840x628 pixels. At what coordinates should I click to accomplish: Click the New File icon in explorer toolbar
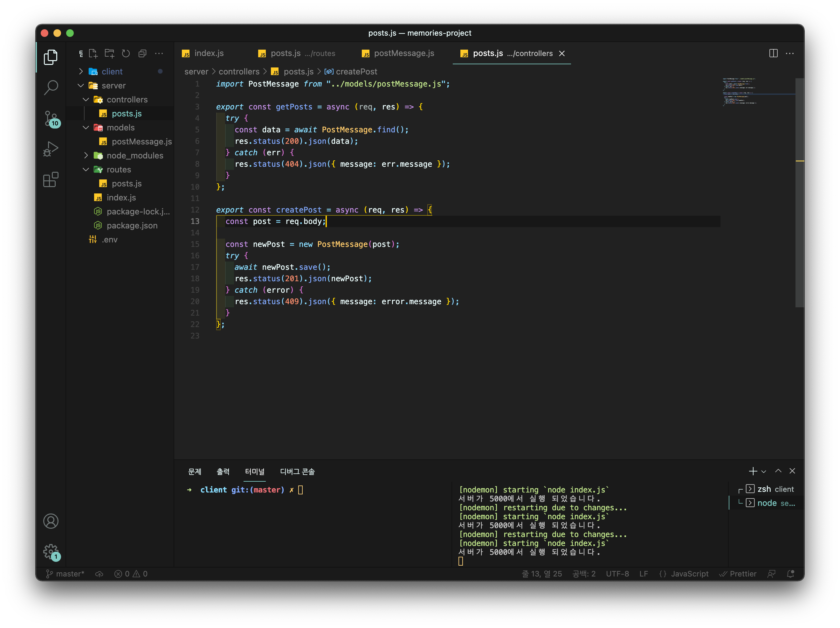click(x=93, y=53)
